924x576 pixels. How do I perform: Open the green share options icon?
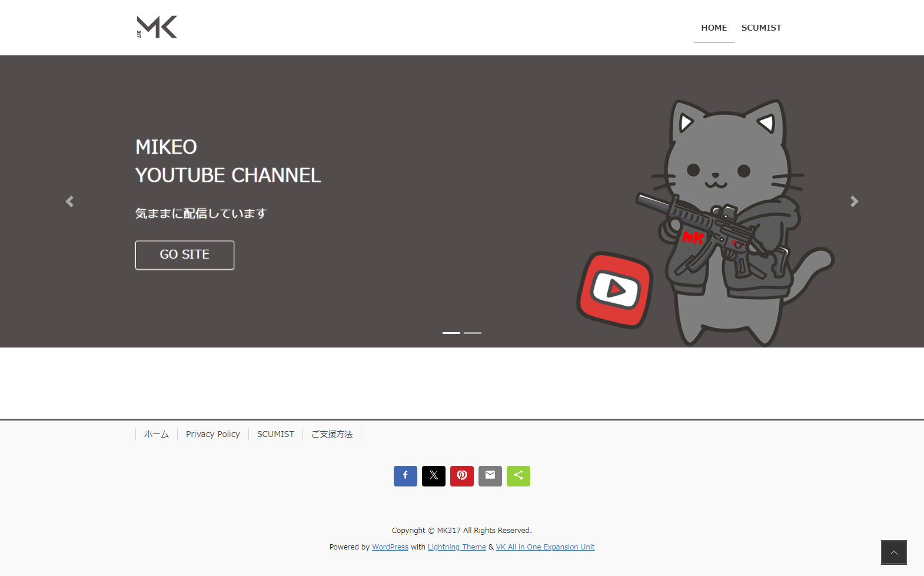[518, 476]
